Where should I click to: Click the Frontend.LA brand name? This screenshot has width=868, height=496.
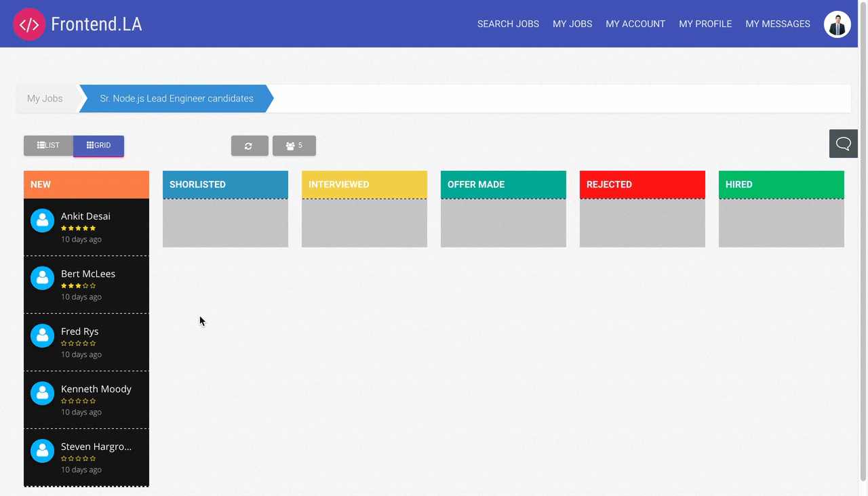coord(96,24)
